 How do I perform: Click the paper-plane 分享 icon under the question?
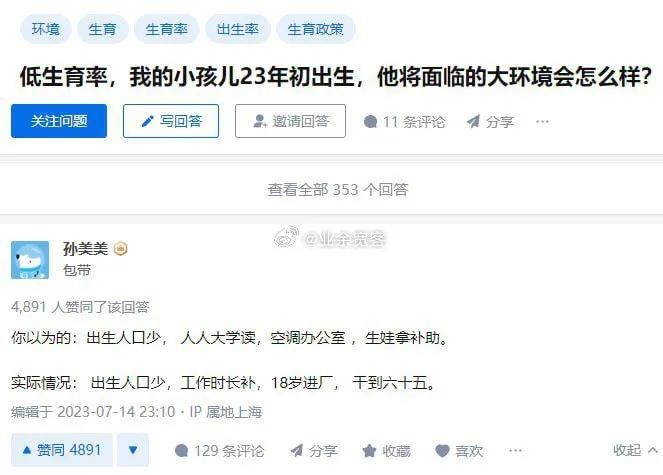(x=473, y=121)
